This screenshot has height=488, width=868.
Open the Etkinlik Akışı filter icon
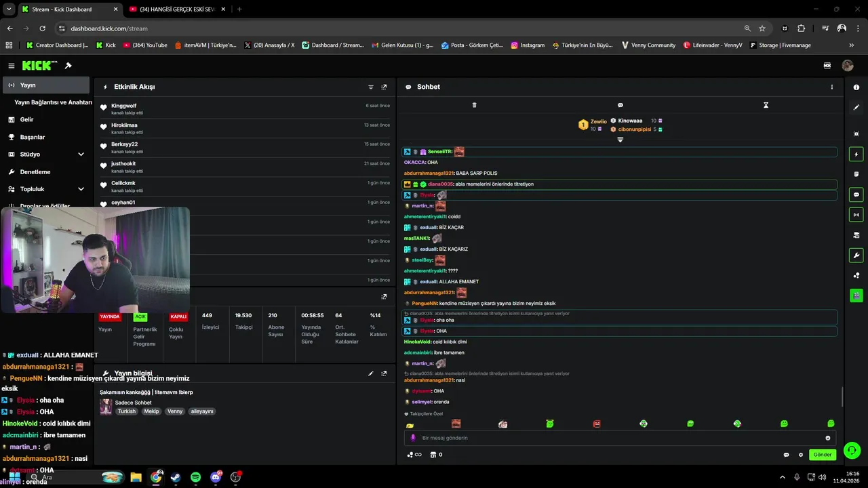[x=371, y=87]
